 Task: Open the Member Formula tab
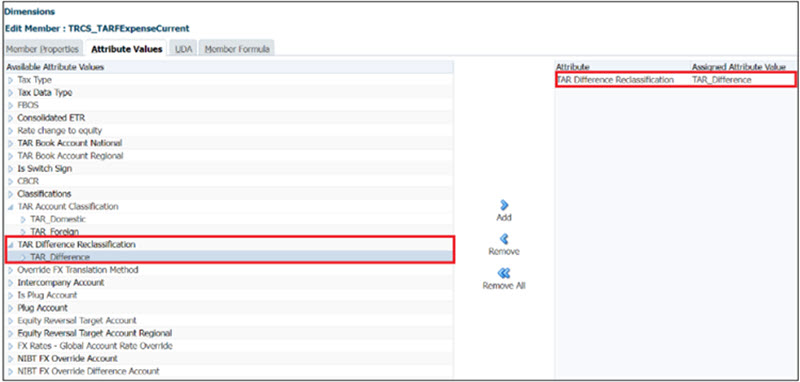pos(237,49)
